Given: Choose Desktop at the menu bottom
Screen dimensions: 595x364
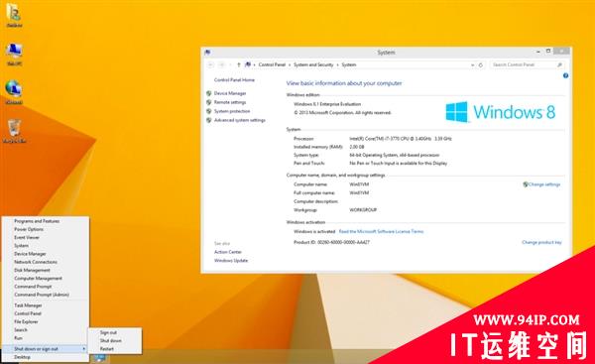Looking at the screenshot, I should tap(22, 357).
